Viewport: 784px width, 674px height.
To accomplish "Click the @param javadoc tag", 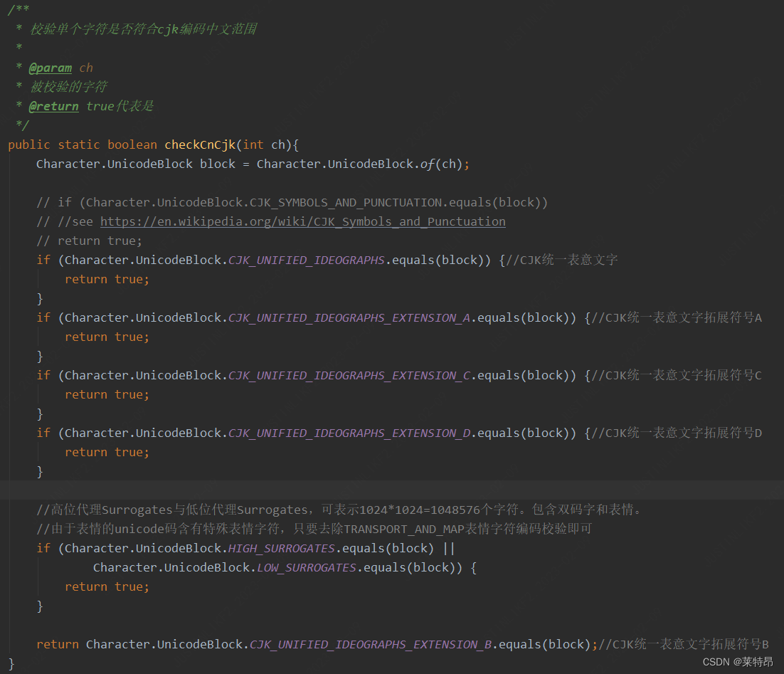I will (x=50, y=68).
